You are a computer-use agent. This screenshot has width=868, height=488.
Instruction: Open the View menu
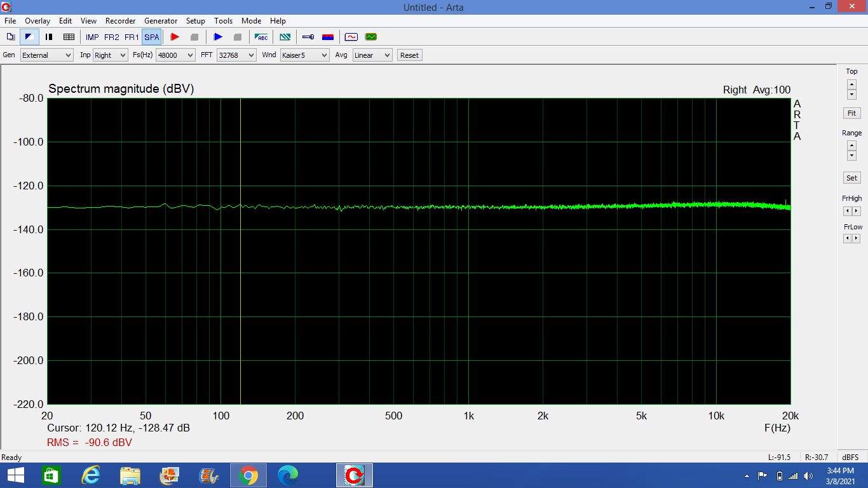click(x=89, y=21)
